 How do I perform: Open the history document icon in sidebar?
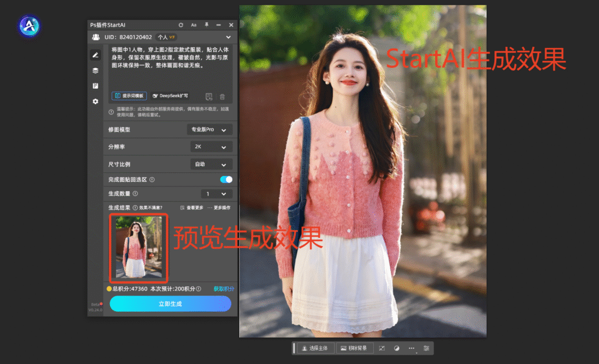coord(95,86)
